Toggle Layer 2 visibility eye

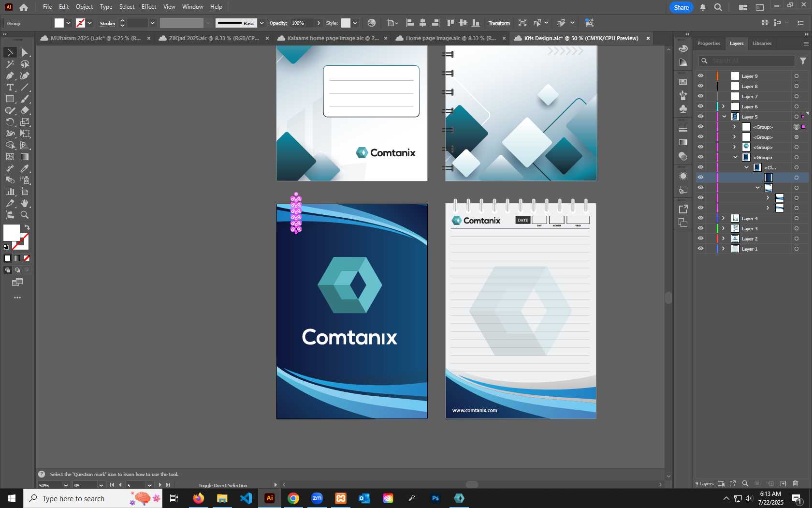(x=700, y=239)
